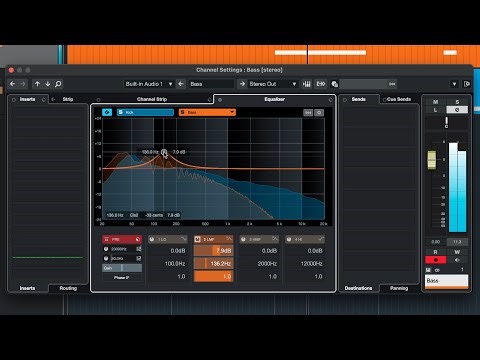This screenshot has width=480, height=360.
Task: Open the Panning tab at bottom
Action: 399,288
